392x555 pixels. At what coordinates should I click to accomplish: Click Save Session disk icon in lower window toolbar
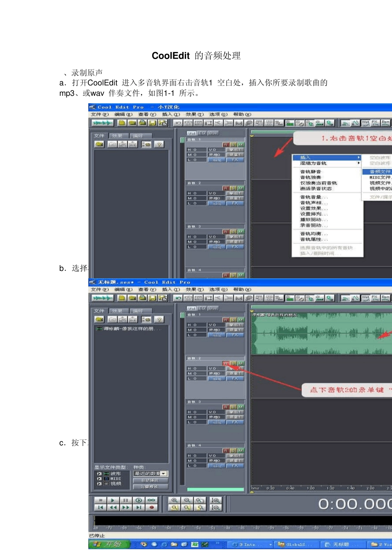click(x=152, y=298)
